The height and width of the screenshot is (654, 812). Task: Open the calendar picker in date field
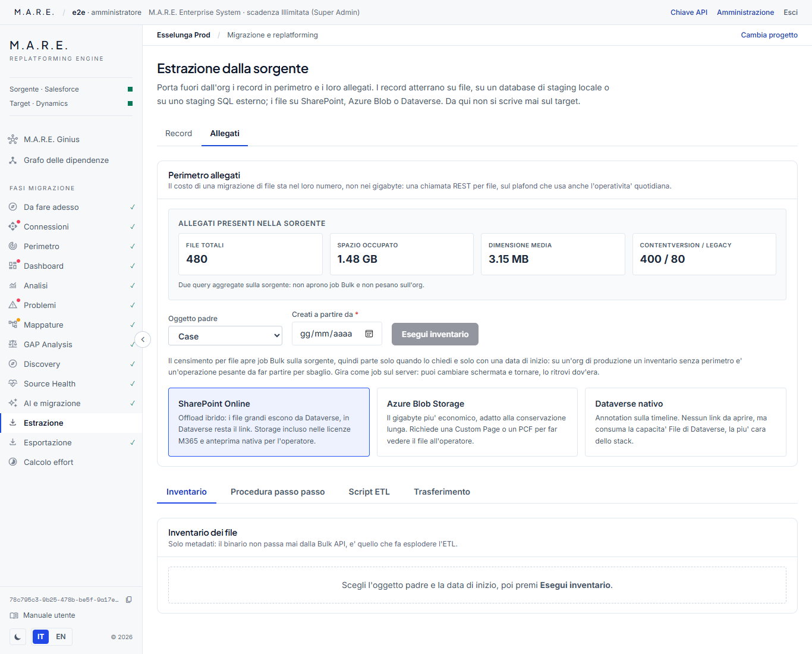(369, 334)
